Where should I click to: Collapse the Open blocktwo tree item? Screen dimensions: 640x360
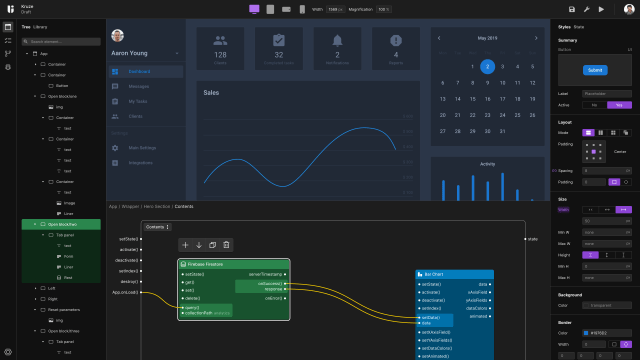coord(35,224)
